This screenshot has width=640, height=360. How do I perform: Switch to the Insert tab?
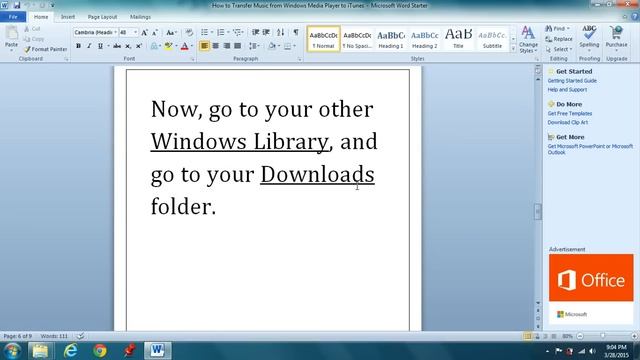tap(68, 17)
